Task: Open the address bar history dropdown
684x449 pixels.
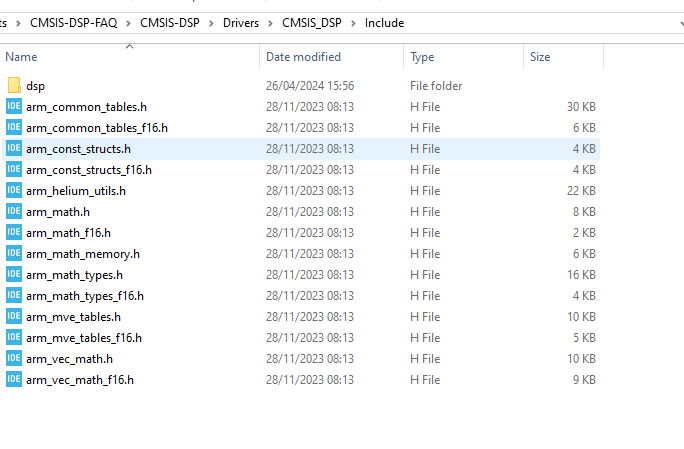Action: pyautogui.click(x=681, y=23)
